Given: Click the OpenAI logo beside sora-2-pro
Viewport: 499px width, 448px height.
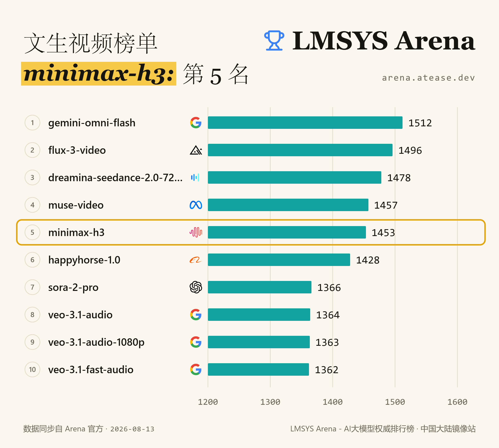Looking at the screenshot, I should (x=196, y=287).
